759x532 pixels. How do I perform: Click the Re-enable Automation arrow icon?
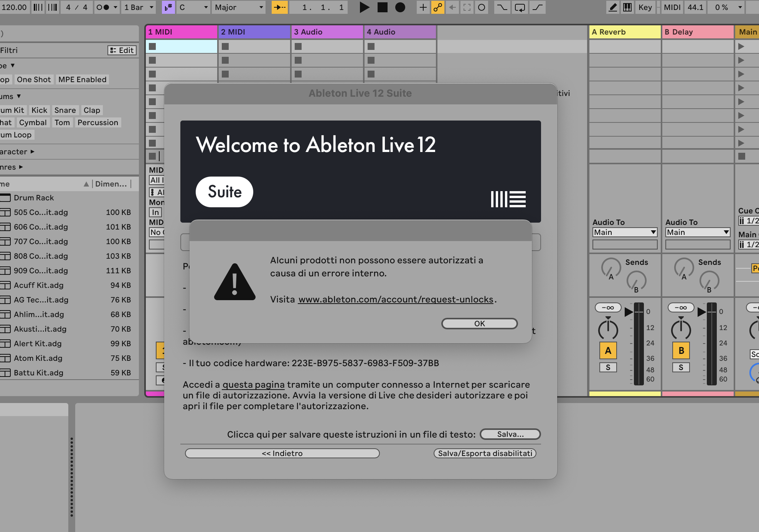tap(453, 7)
